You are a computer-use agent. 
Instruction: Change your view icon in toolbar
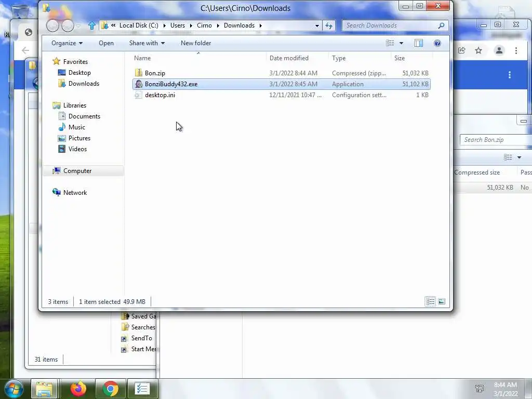tap(390, 43)
